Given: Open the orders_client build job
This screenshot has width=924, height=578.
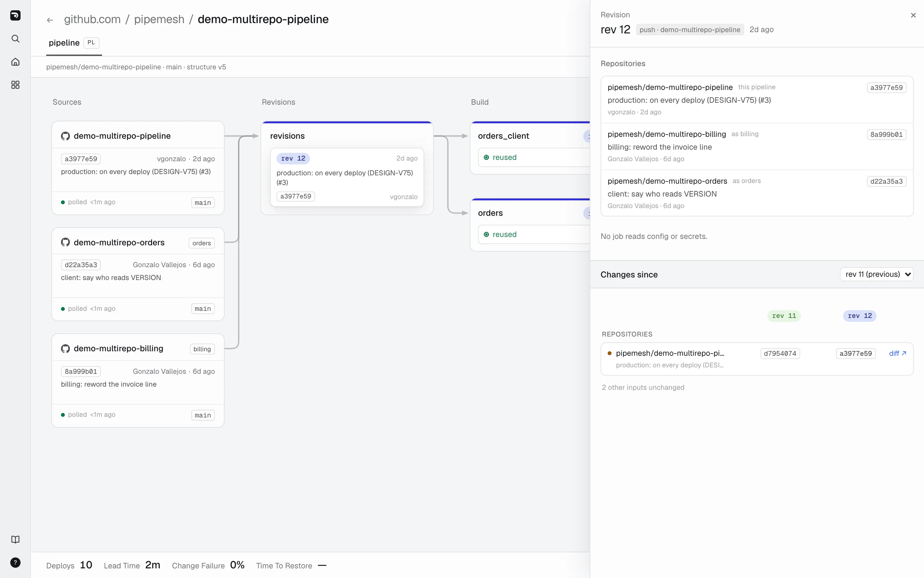Looking at the screenshot, I should 530,148.
